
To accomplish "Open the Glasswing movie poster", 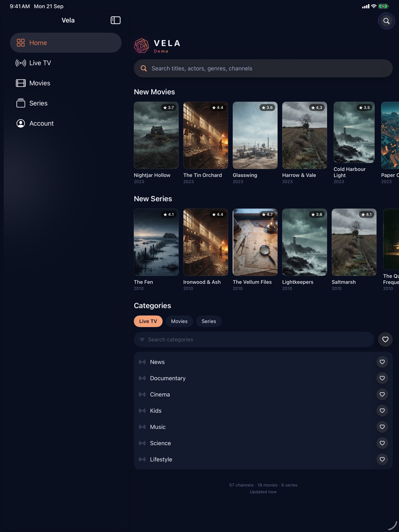I will [x=255, y=135].
